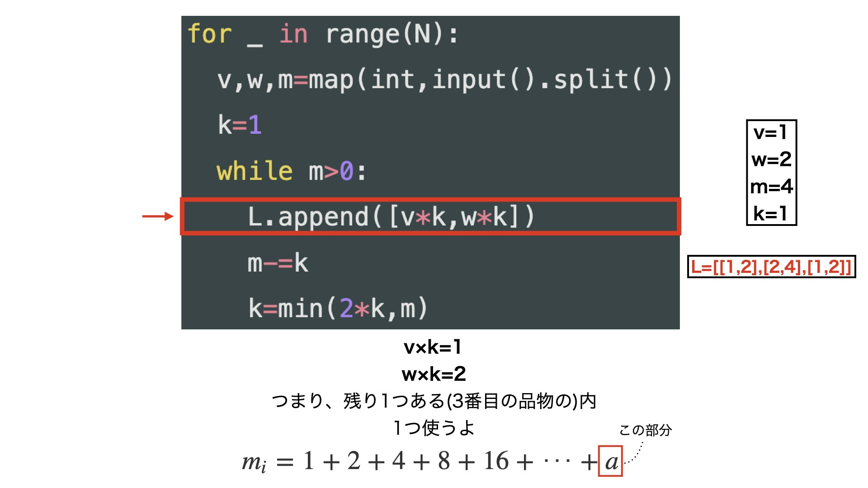Click the 'この部分' annotation label
Image resolution: width=868 pixels, height=488 pixels.
(646, 430)
